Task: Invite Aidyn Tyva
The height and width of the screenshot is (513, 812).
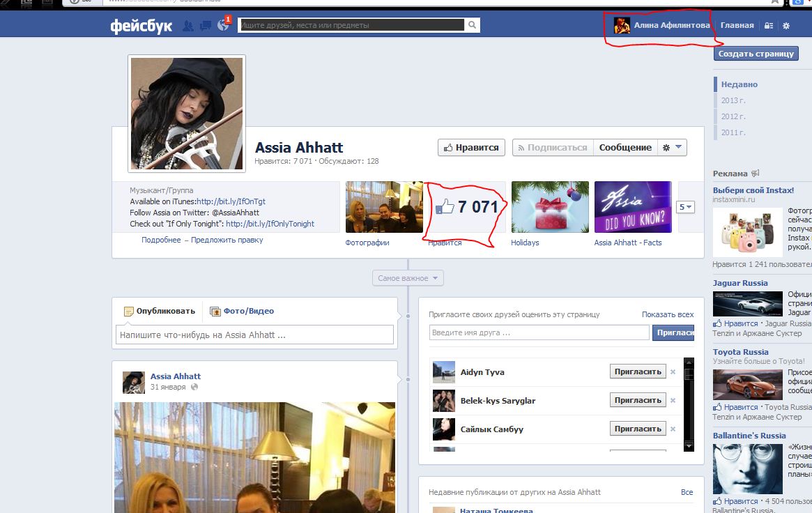Action: point(638,372)
